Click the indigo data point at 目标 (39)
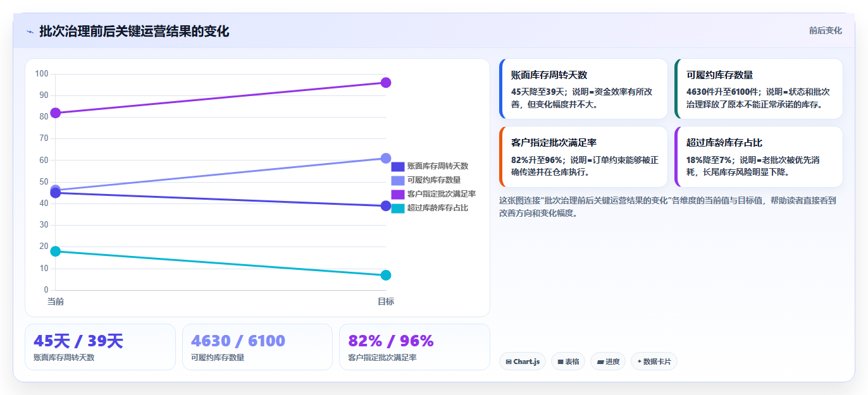868x395 pixels. click(386, 206)
